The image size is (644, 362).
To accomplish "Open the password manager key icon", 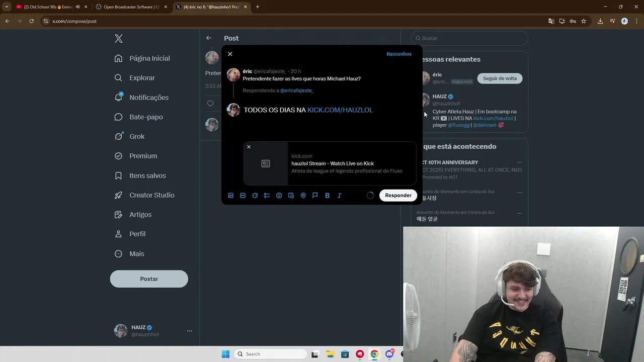I will click(x=573, y=21).
